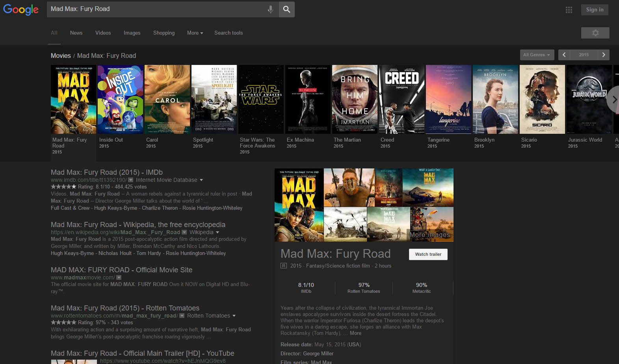Open Mad Max: Fury Road (2015) - IMDb result

point(107,172)
